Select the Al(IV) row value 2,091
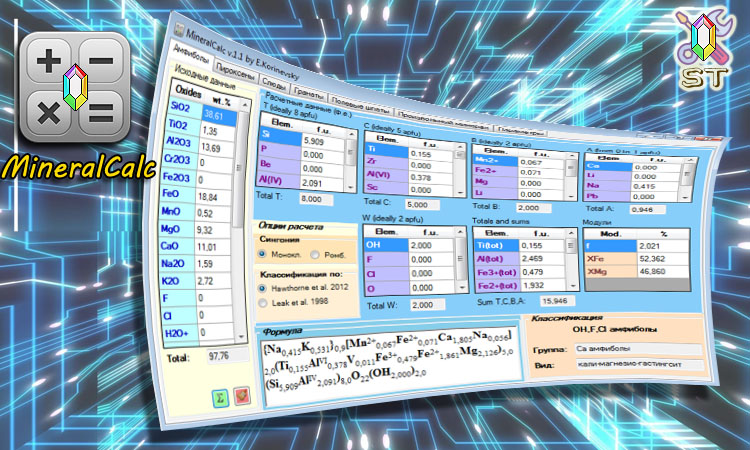 [322, 183]
